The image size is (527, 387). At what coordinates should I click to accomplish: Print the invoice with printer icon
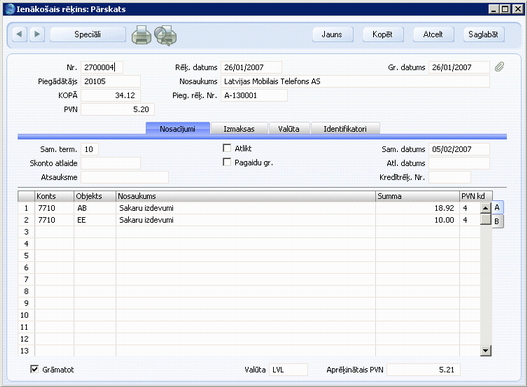(141, 35)
